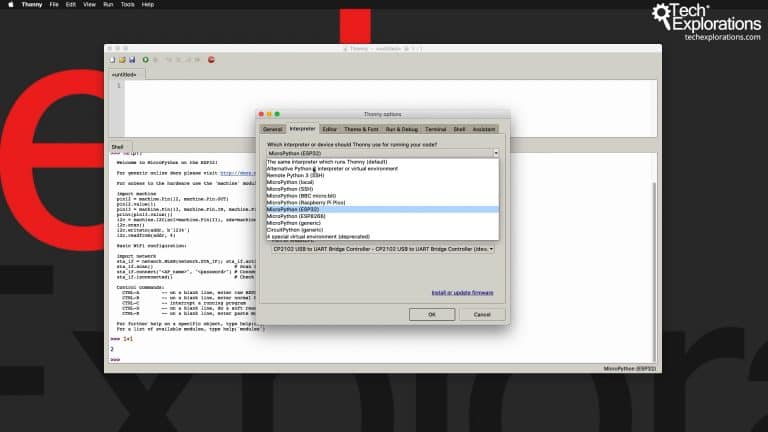Choose 'The same interpreter which runs Thonny (default)'

[383, 162]
